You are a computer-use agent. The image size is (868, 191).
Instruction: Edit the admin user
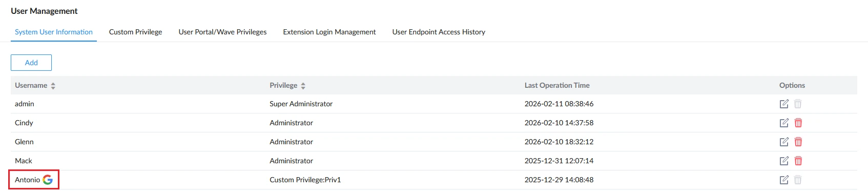pos(784,104)
